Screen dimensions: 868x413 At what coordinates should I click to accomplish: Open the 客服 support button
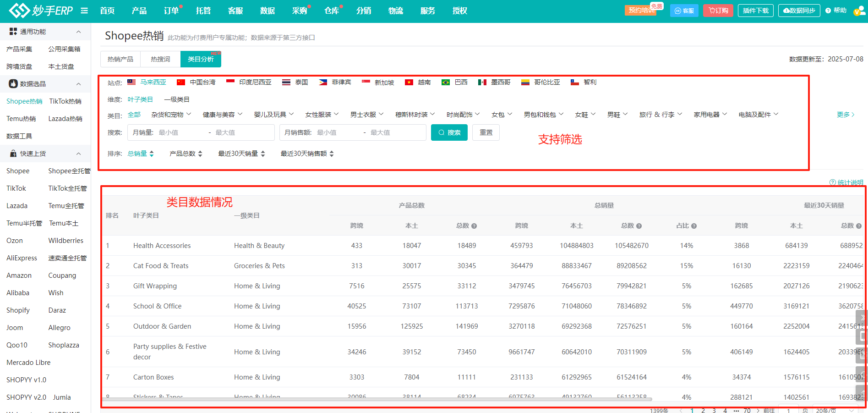[x=684, y=11]
